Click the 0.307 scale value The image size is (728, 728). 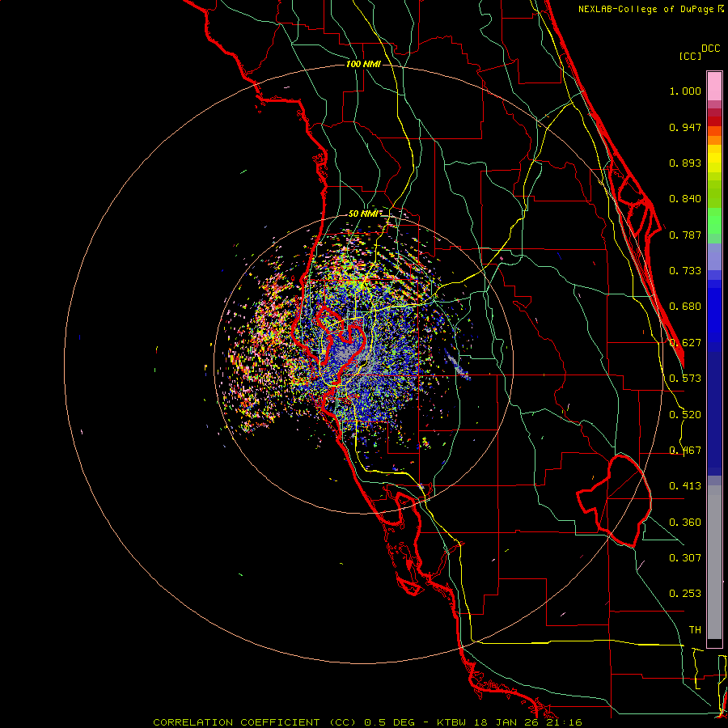[685, 558]
